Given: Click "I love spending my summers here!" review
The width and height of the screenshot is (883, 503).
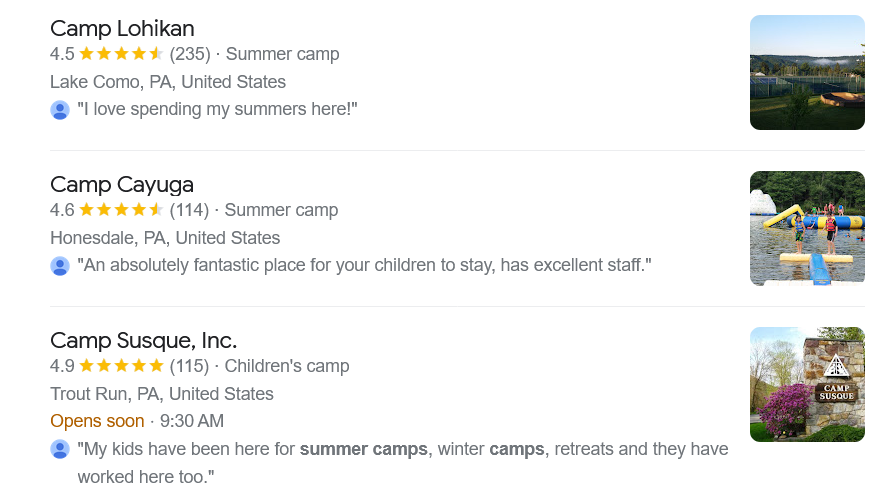Looking at the screenshot, I should point(217,110).
